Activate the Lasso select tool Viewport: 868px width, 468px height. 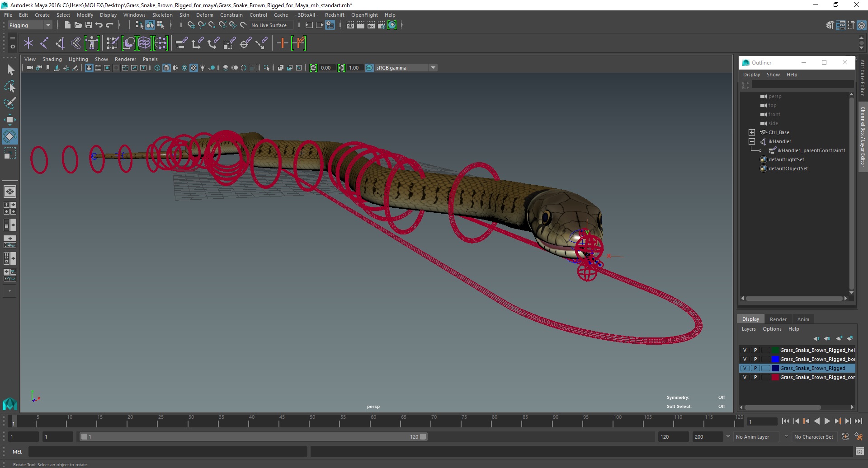click(x=10, y=86)
